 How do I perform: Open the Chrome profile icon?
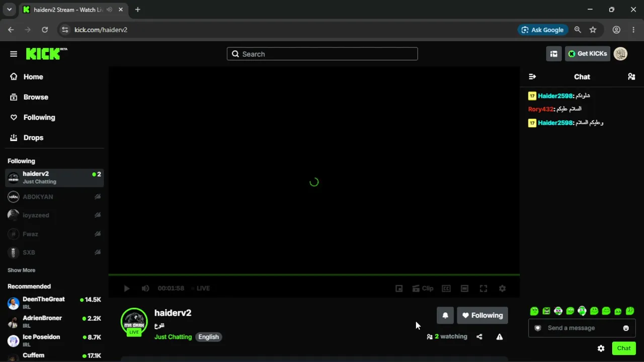coord(616,30)
